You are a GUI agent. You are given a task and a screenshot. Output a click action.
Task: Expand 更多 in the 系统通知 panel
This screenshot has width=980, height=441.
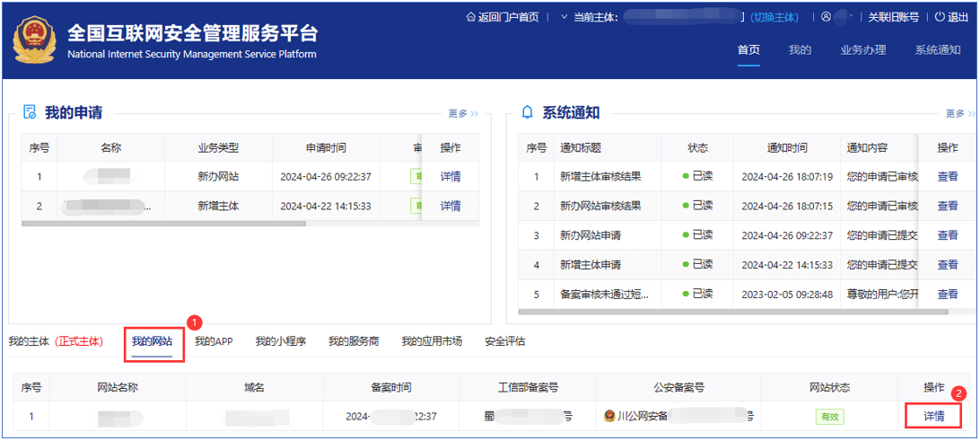959,113
